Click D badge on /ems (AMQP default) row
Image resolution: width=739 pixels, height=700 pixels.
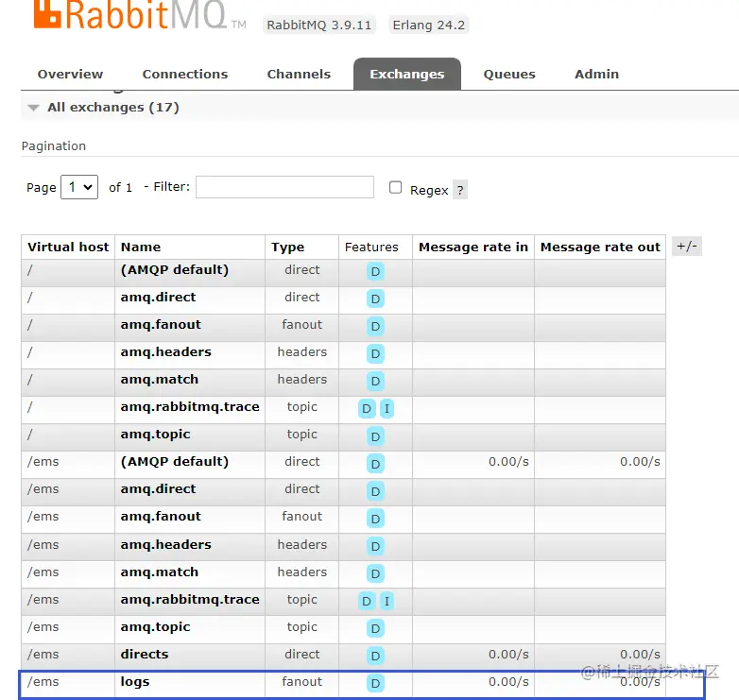click(375, 464)
